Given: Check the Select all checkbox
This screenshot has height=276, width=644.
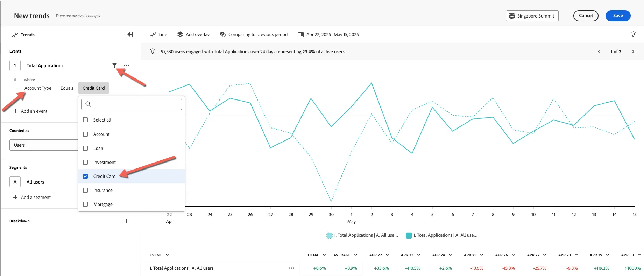Looking at the screenshot, I should pyautogui.click(x=85, y=120).
